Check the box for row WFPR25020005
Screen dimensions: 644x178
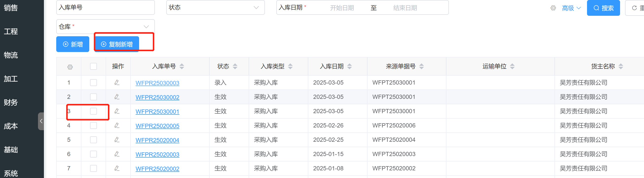93,125
